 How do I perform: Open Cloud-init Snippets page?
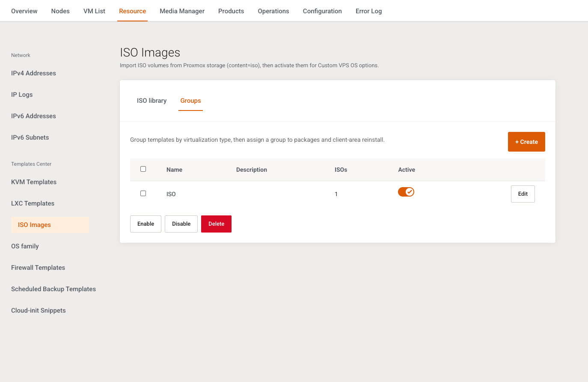(x=39, y=310)
